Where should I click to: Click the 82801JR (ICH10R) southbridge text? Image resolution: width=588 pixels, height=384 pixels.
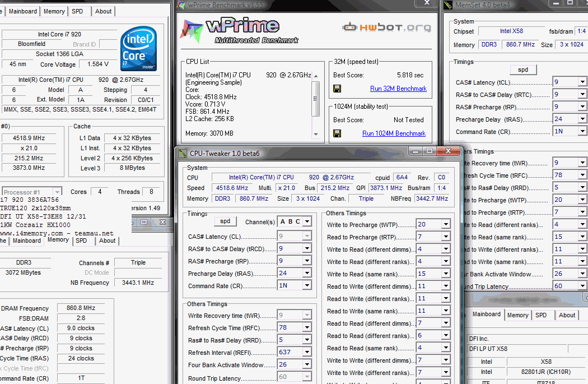pos(546,372)
